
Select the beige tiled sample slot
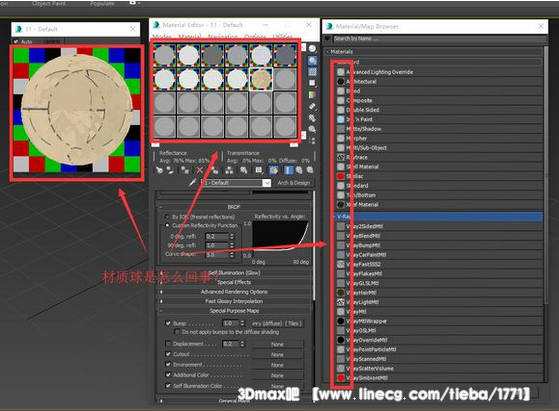[261, 79]
